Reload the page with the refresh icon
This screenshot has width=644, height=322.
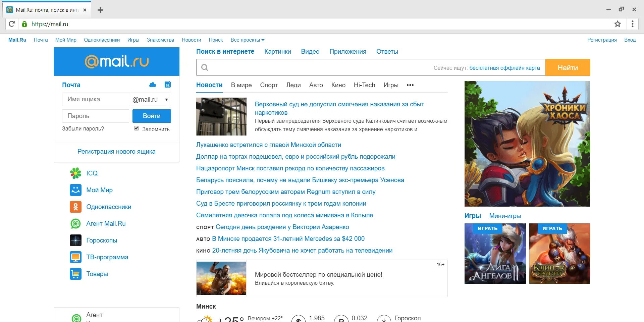12,24
